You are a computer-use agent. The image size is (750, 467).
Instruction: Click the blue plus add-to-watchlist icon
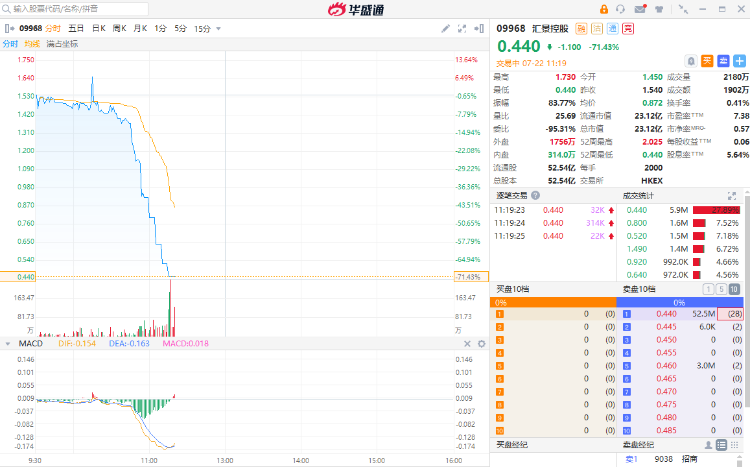(739, 61)
